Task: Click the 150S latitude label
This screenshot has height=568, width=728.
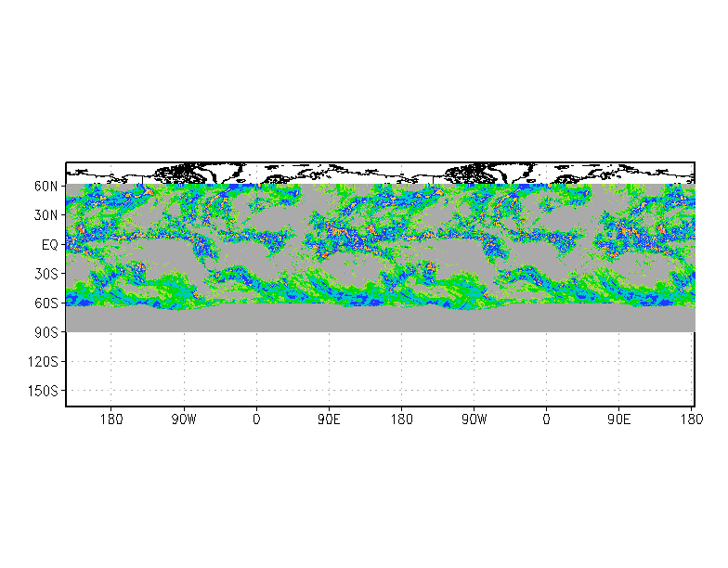Action: click(43, 391)
